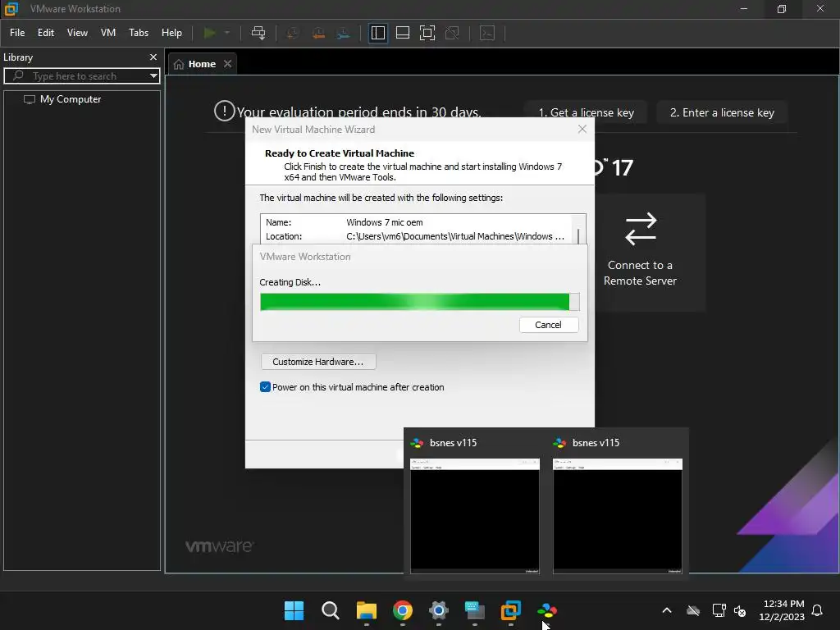Toggle the Show Library sidebar icon

tap(377, 33)
